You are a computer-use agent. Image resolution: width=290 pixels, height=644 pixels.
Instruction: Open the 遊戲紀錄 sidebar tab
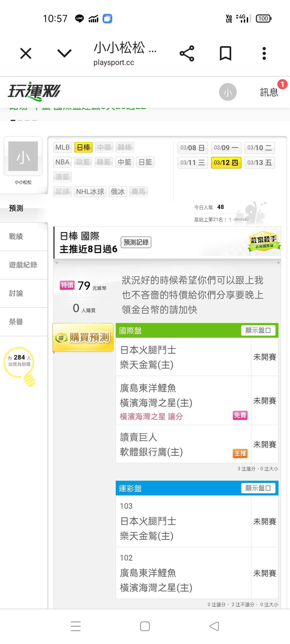[x=23, y=265]
